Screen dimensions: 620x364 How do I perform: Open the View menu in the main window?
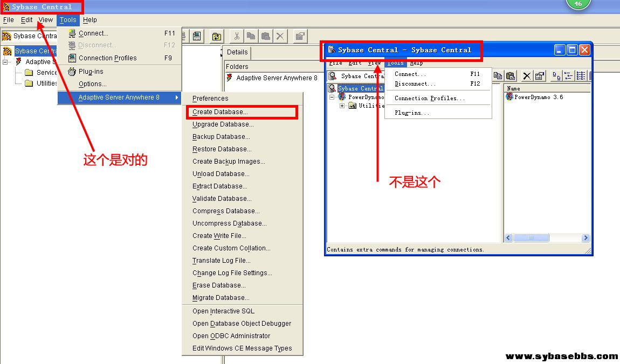[45, 20]
